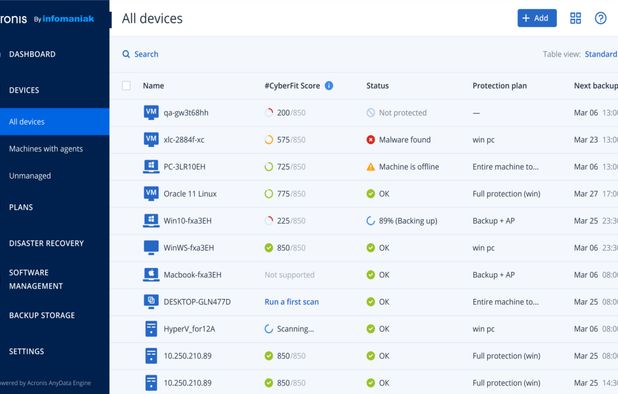Click device icon for DESKTOP-GLN477D
The width and height of the screenshot is (618, 394).
point(151,301)
